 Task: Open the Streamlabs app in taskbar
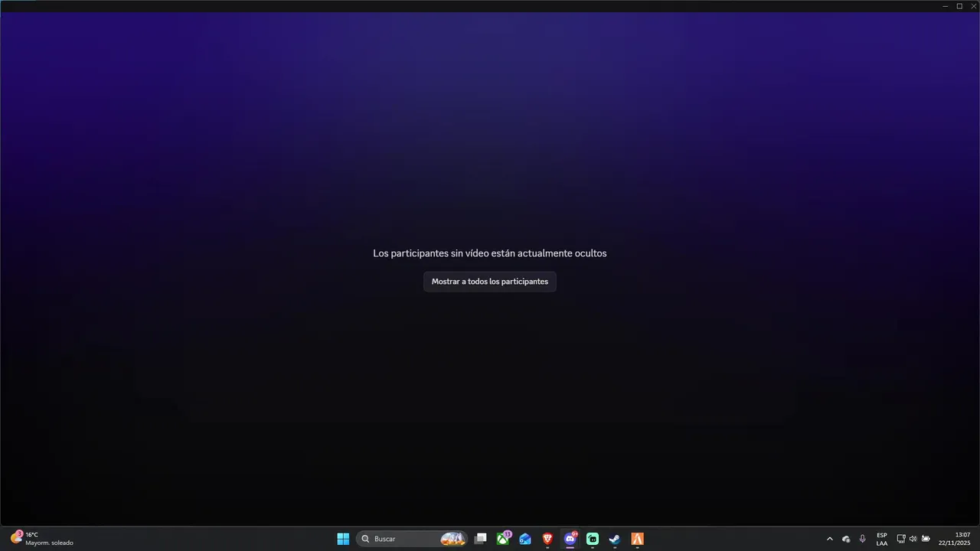593,539
